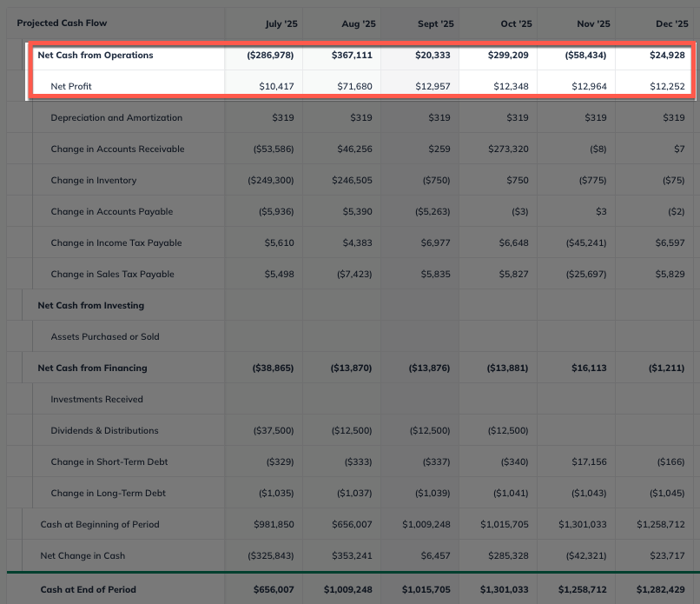The image size is (700, 604).
Task: Click the $71,680 August net profit cell
Action: [354, 86]
